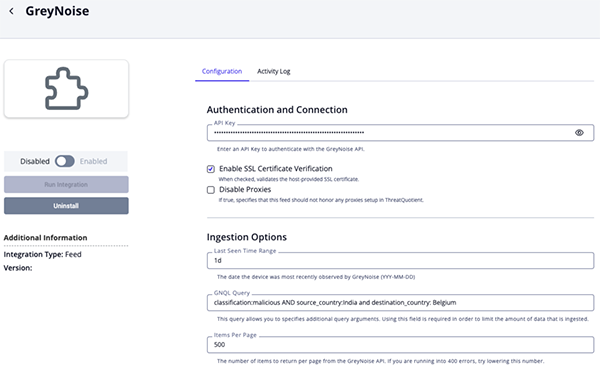The image size is (600, 370).
Task: Reveal the API Key with eye icon
Action: click(x=579, y=132)
